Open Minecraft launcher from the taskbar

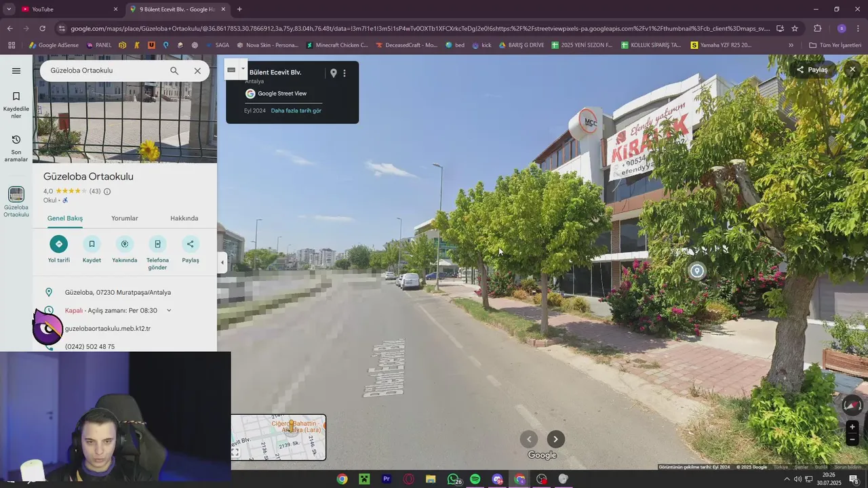click(x=364, y=479)
